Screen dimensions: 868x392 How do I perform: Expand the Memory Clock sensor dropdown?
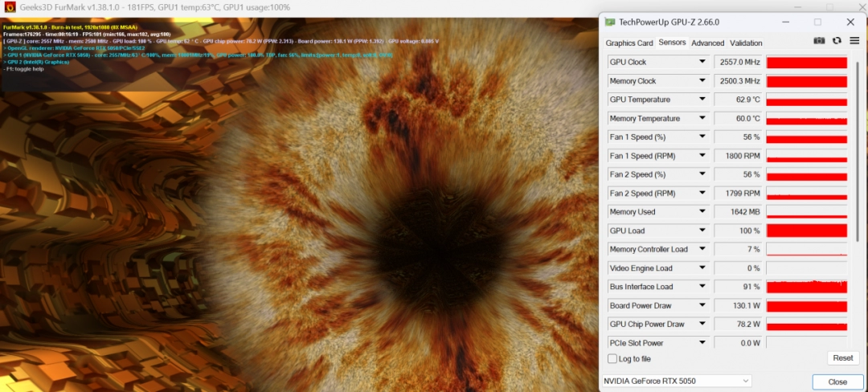(x=702, y=80)
